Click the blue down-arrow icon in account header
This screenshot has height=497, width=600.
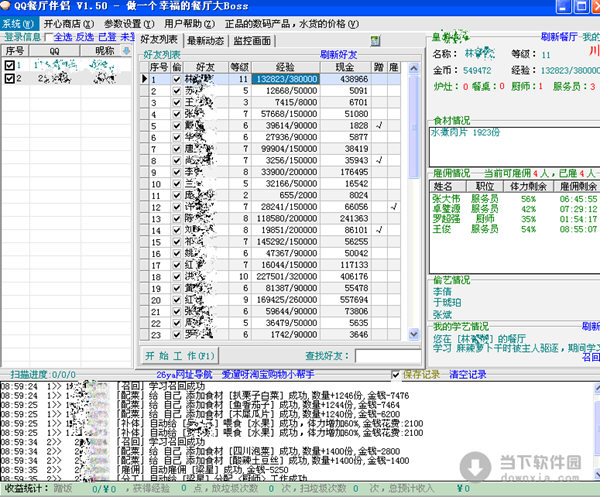click(x=126, y=50)
